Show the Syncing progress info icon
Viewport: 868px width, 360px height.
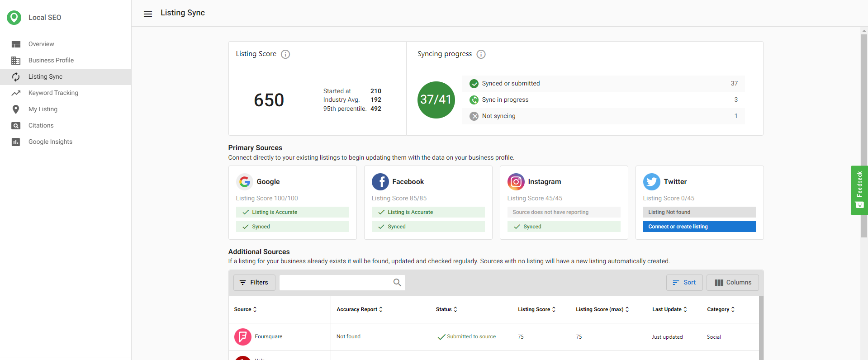point(481,54)
